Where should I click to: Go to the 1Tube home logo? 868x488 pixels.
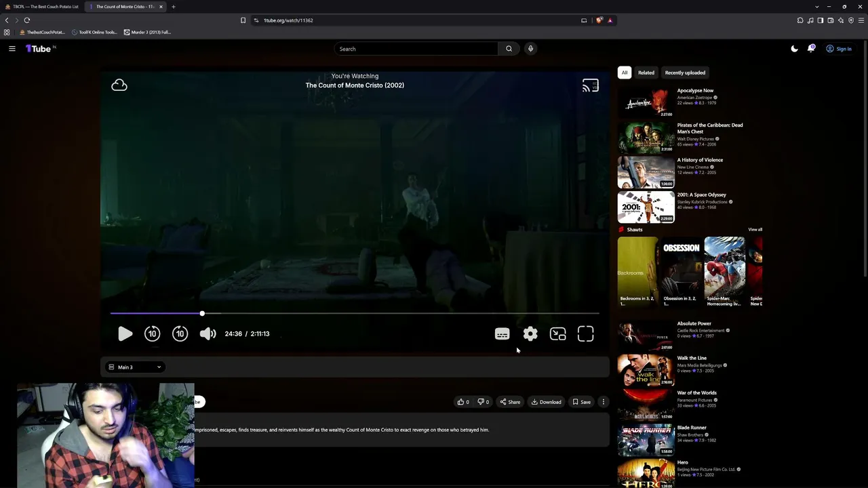[x=39, y=49]
